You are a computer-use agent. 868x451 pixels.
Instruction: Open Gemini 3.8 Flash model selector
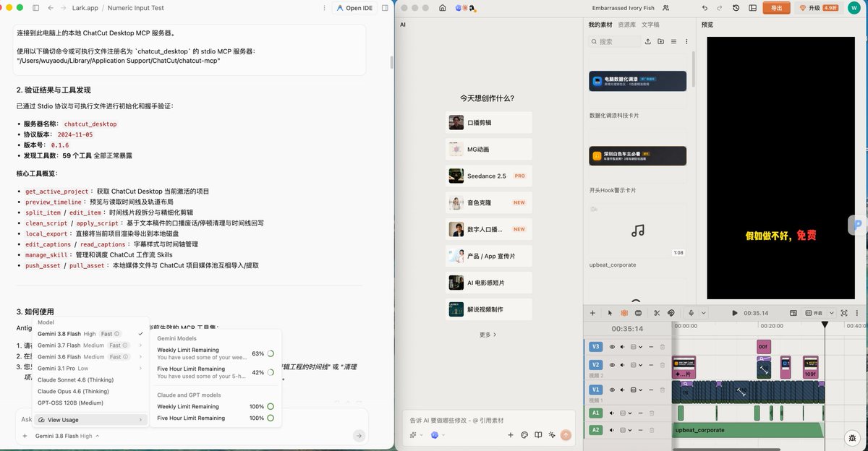(x=67, y=436)
